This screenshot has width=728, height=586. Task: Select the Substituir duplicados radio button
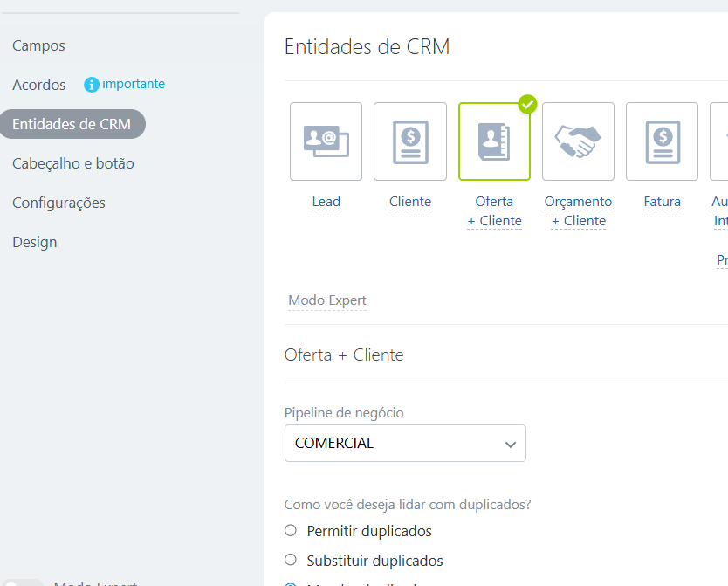(x=291, y=560)
